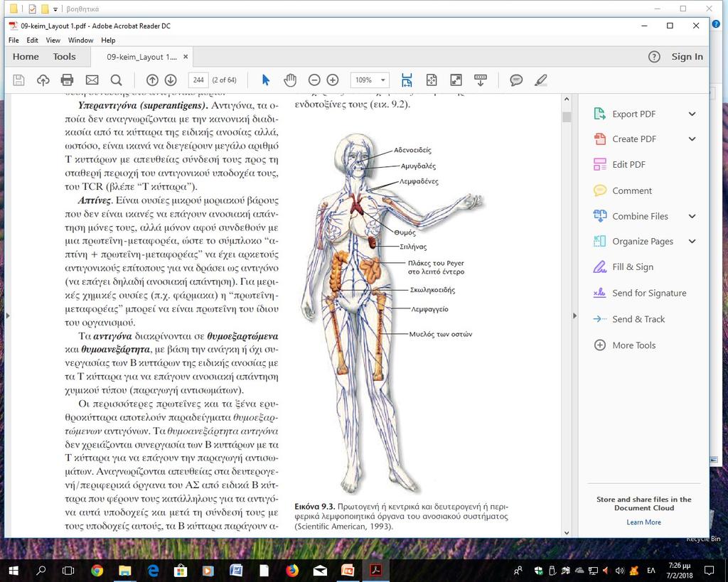Click Fit one full page icon
Viewport: 728px width, 582px height.
tap(432, 80)
